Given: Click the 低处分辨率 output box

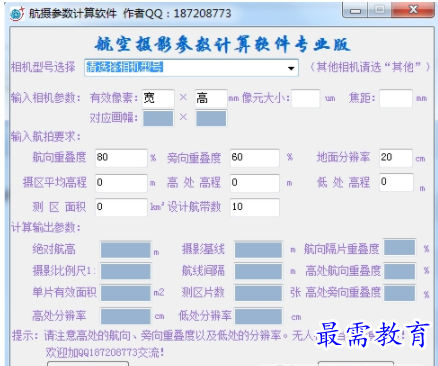Looking at the screenshot, I should pos(258,316).
